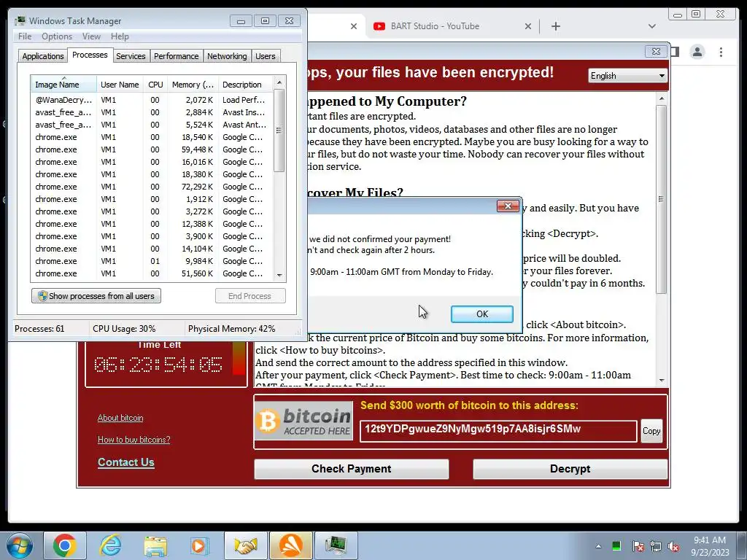Image resolution: width=747 pixels, height=560 pixels.
Task: Sort processes by CPU column
Action: tap(155, 85)
